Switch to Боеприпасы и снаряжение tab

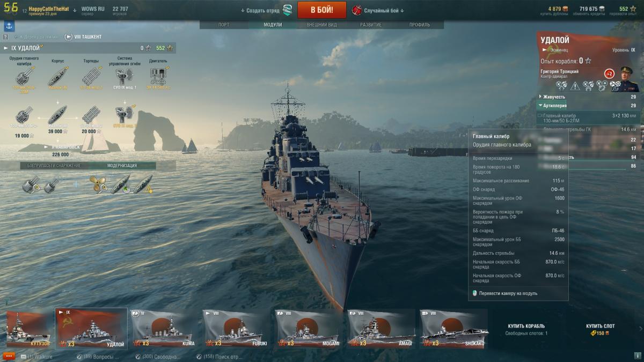click(x=54, y=166)
